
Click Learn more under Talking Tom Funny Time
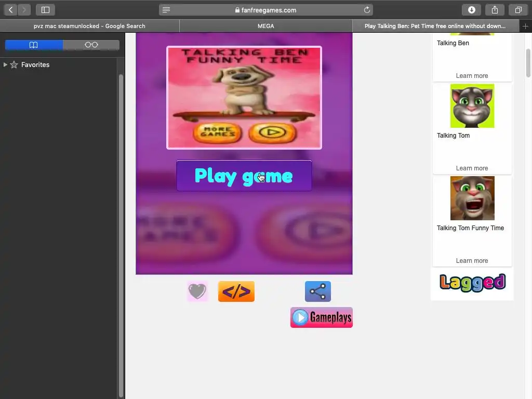coord(472,261)
